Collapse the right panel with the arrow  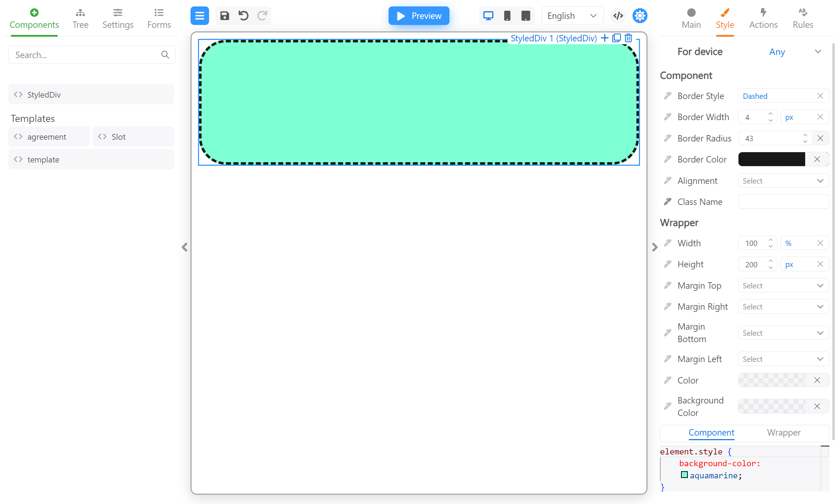[654, 247]
